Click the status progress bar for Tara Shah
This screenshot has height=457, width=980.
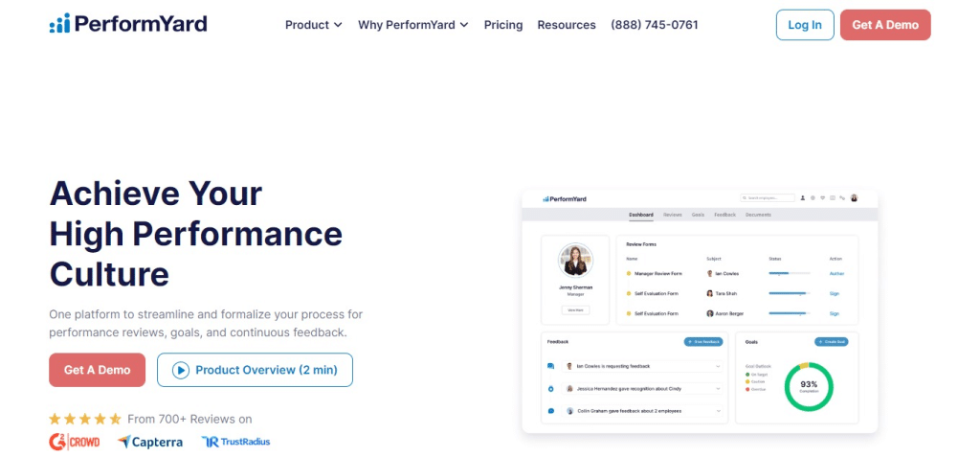[x=790, y=293]
